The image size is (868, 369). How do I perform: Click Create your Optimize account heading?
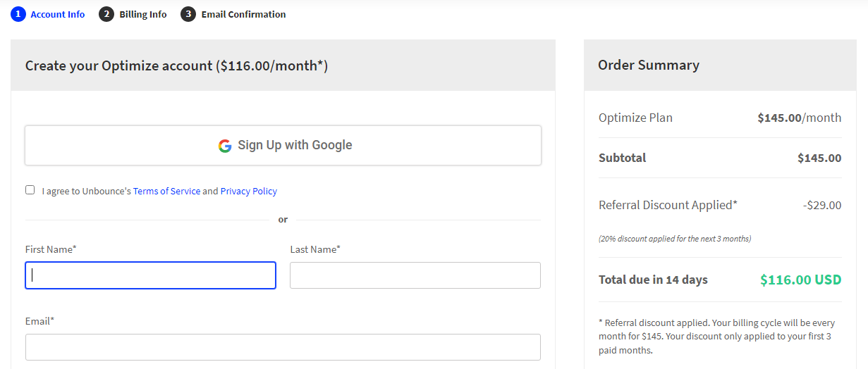tap(176, 65)
